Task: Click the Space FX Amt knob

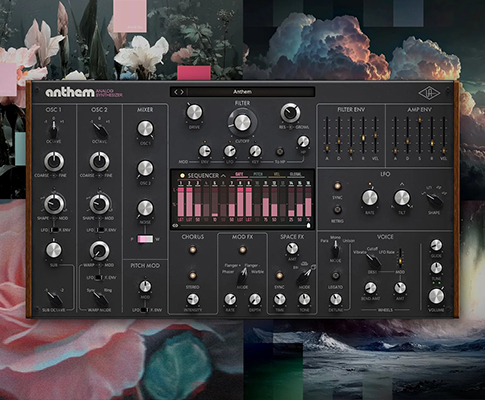Action: pyautogui.click(x=292, y=248)
